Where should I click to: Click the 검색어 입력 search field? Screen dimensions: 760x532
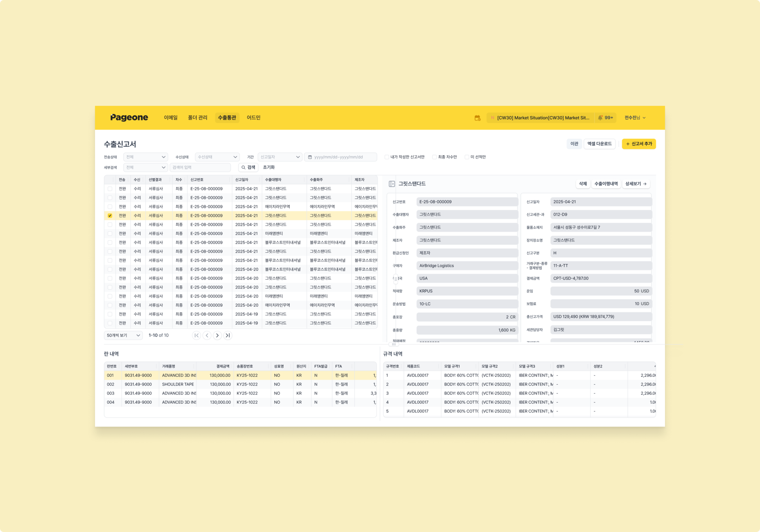pyautogui.click(x=200, y=167)
